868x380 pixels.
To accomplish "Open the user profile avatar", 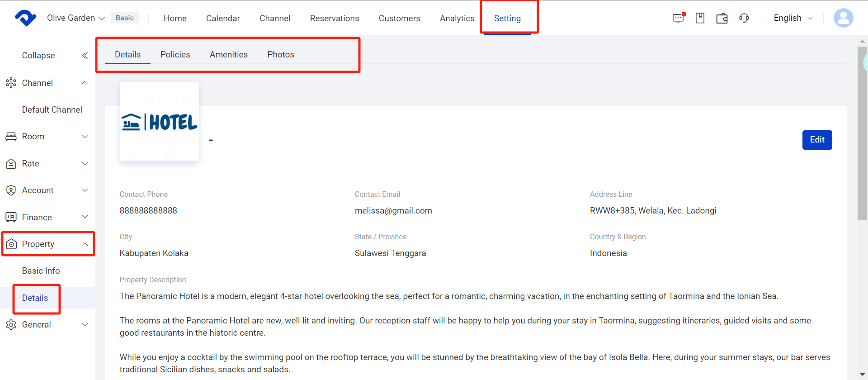I will 843,18.
